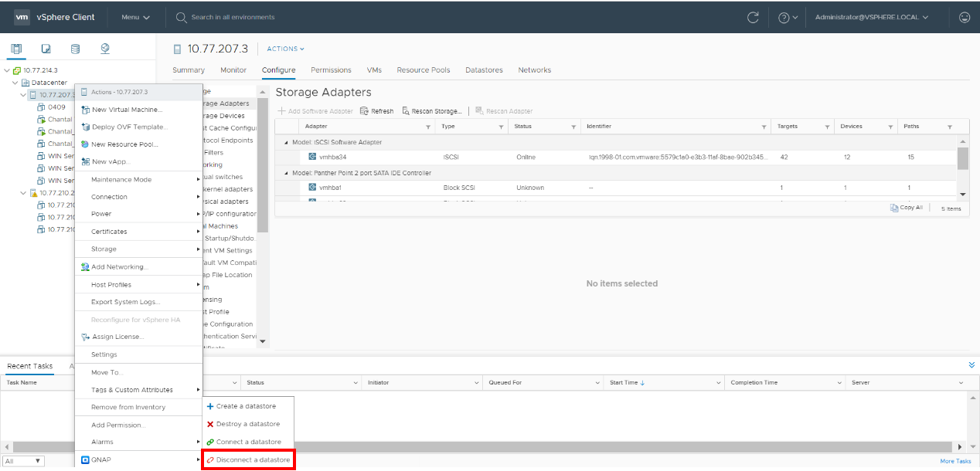The height and width of the screenshot is (471, 980).
Task: Open the More Tasks link
Action: click(955, 461)
